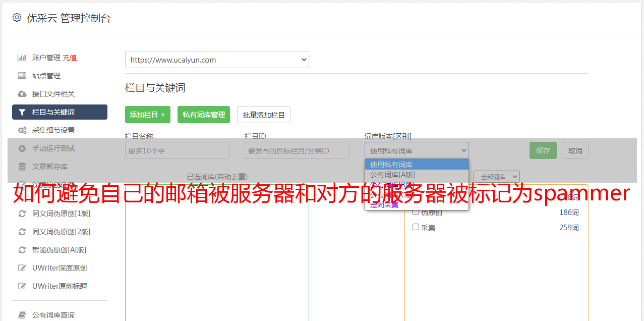
Task: Click the book icon for 公有词库查询
Action: pyautogui.click(x=22, y=315)
